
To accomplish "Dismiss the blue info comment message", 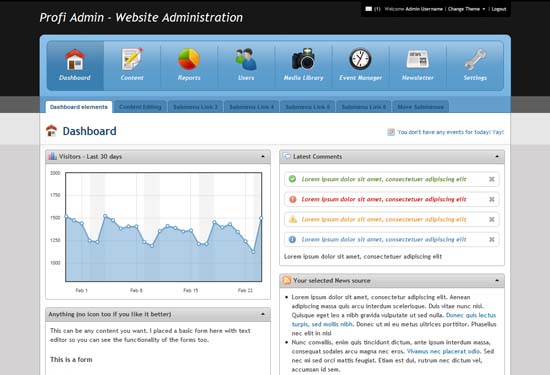I will click(492, 240).
